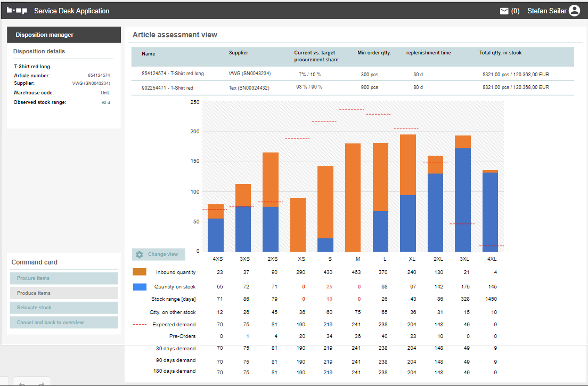Viewport: 588px width, 386px height.
Task: Select the 854124574 - T-Shirt red long row
Action: [x=173, y=74]
